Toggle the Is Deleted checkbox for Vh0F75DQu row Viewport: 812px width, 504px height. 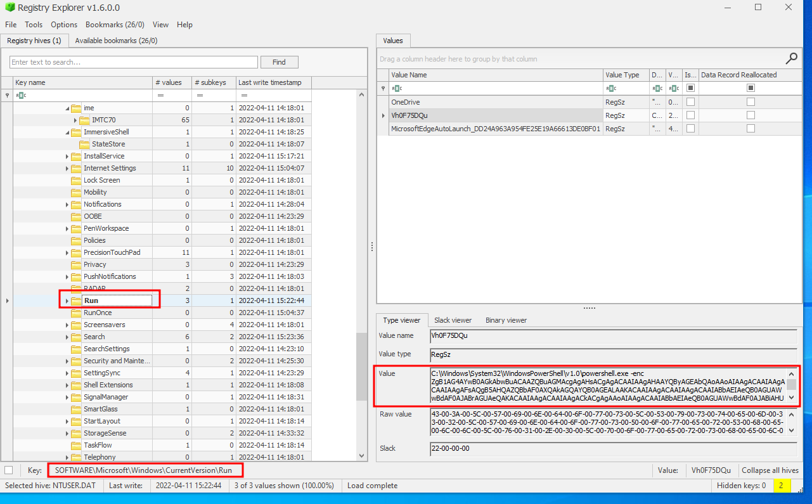click(x=690, y=115)
